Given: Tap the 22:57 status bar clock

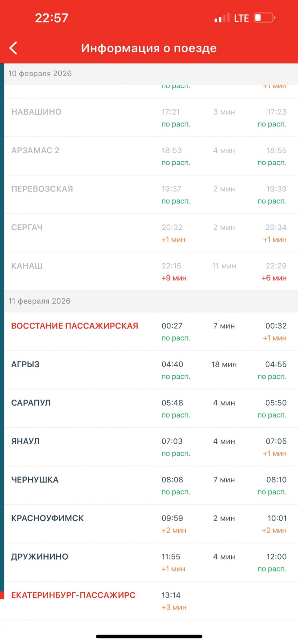Looking at the screenshot, I should pyautogui.click(x=52, y=18).
